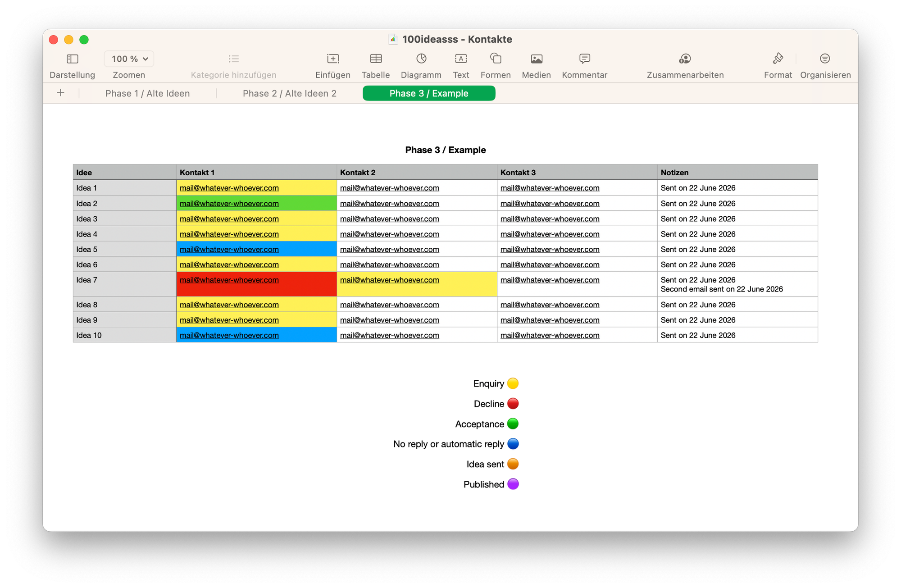Image resolution: width=901 pixels, height=588 pixels.
Task: Open the Format paintbrush panel
Action: click(x=778, y=58)
